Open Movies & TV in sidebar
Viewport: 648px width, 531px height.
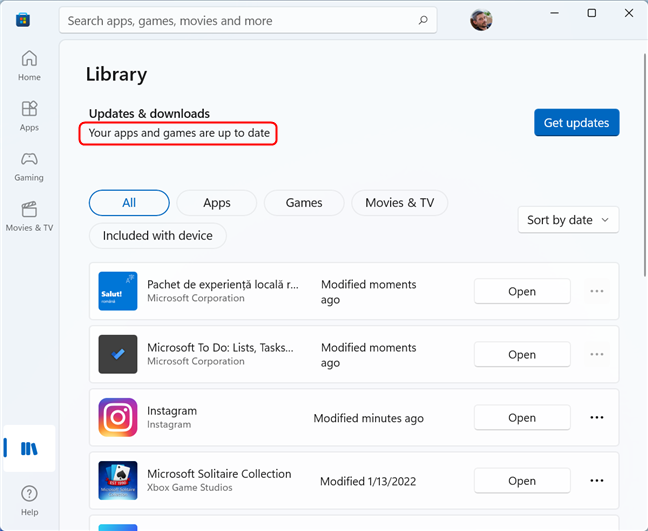tap(29, 216)
